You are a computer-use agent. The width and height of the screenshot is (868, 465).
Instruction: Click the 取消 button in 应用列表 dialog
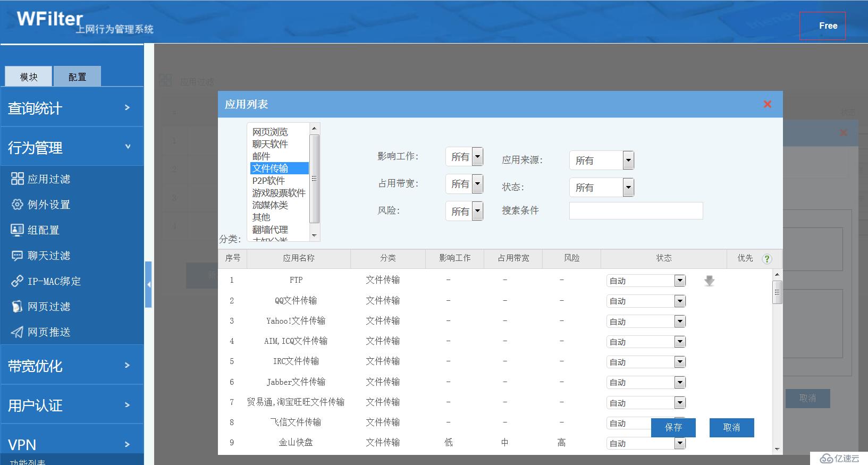(732, 427)
